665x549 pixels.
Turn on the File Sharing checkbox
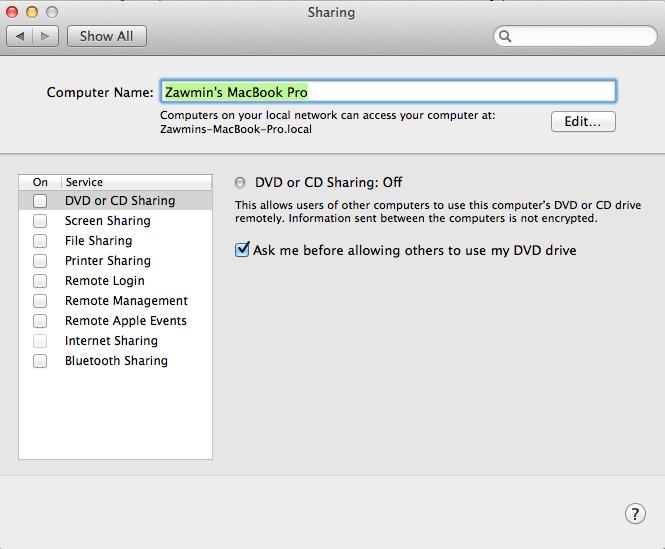click(40, 241)
